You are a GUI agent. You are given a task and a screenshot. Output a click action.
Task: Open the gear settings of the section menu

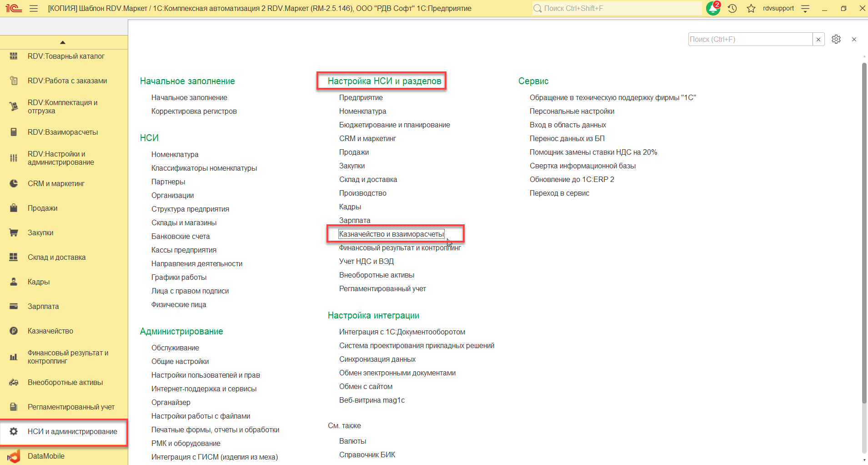(836, 39)
